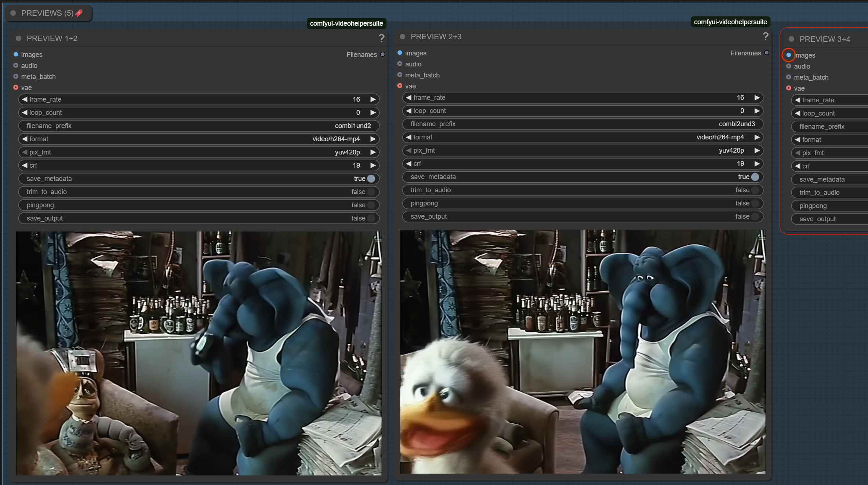Viewport: 868px width, 485px height.
Task: Click Filenames output socket on PREVIEW 1+2
Action: point(382,54)
